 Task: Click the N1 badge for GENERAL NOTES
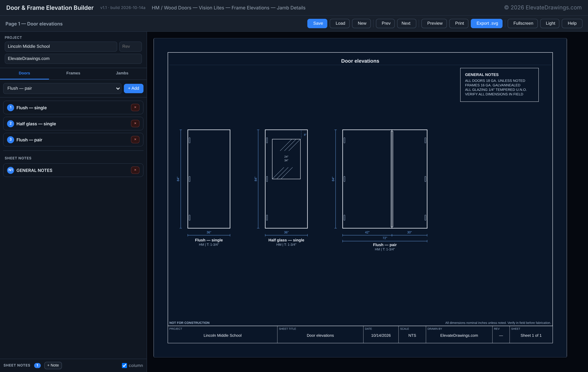pyautogui.click(x=11, y=170)
